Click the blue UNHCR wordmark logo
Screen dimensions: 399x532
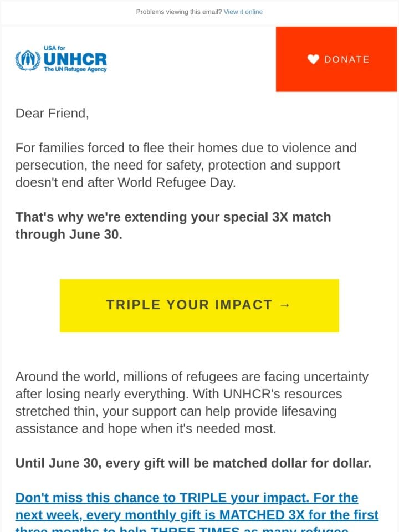click(x=75, y=59)
